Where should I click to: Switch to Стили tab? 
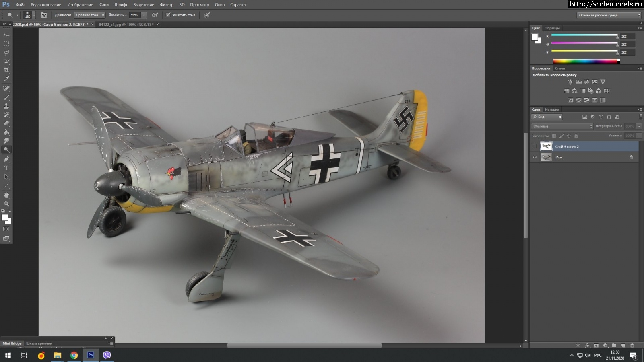point(560,68)
